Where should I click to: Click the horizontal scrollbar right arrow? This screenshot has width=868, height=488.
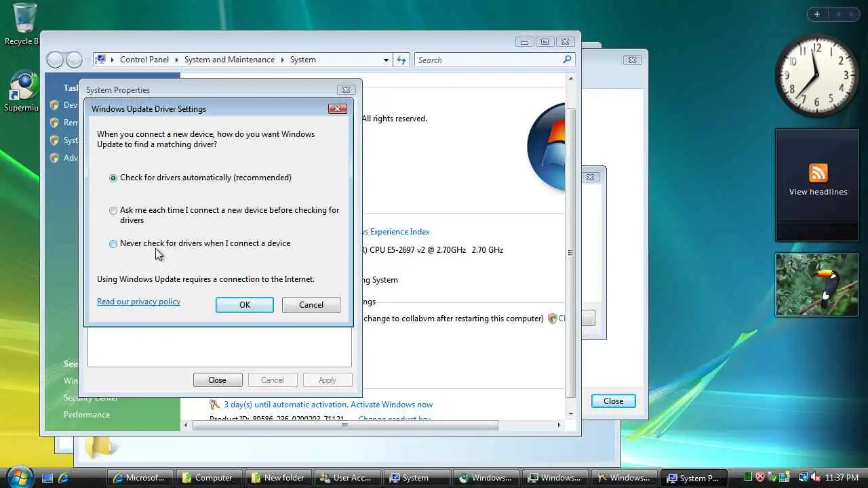(x=559, y=425)
